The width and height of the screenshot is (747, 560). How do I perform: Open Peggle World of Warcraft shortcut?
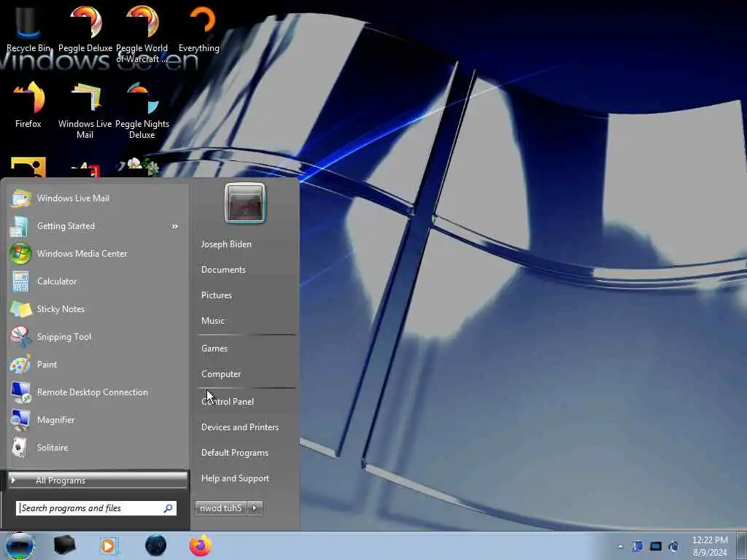coord(142,34)
